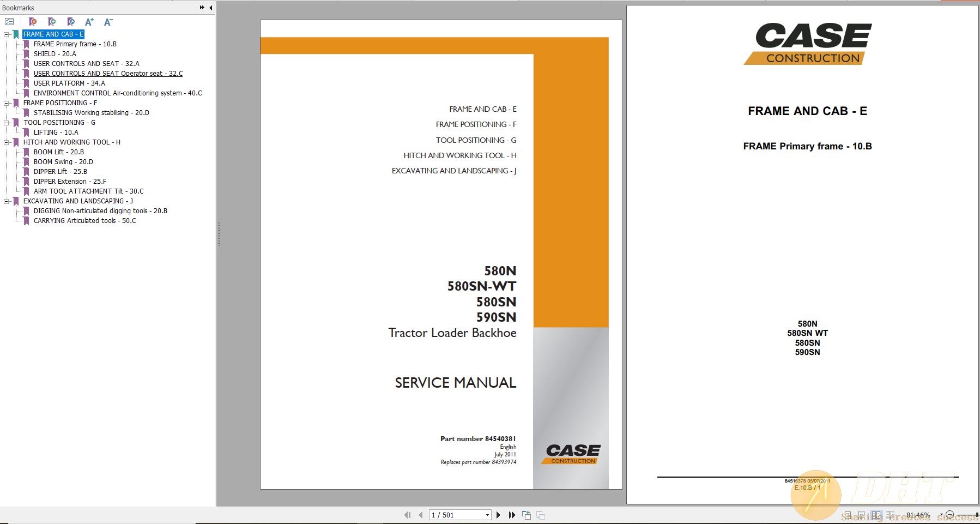Go to the next page
Viewport: 980px width, 524px height.
tap(499, 515)
